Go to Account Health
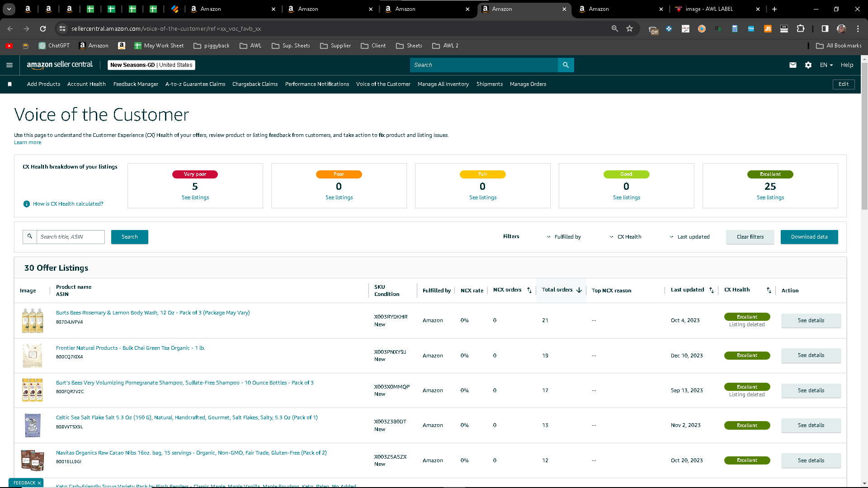Image resolution: width=868 pixels, height=488 pixels. 86,84
